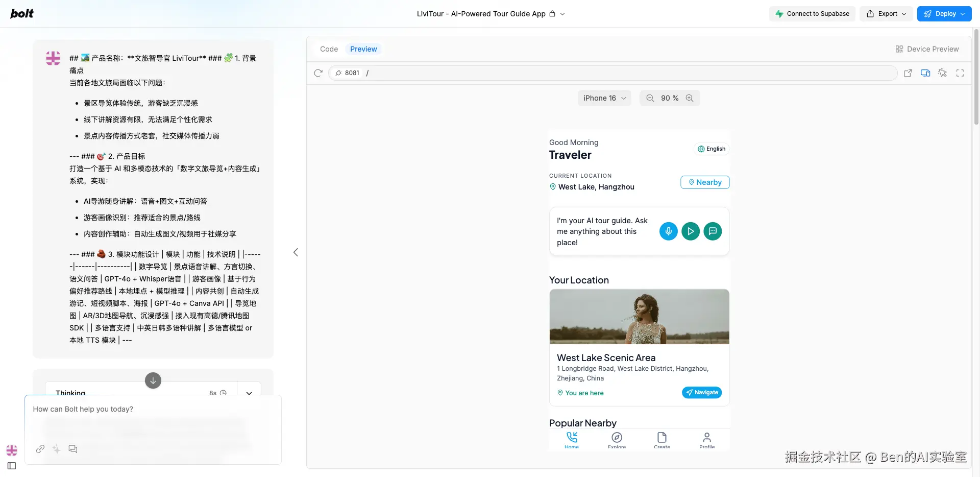Open the Profile tab in app
The image size is (980, 477).
pyautogui.click(x=707, y=440)
